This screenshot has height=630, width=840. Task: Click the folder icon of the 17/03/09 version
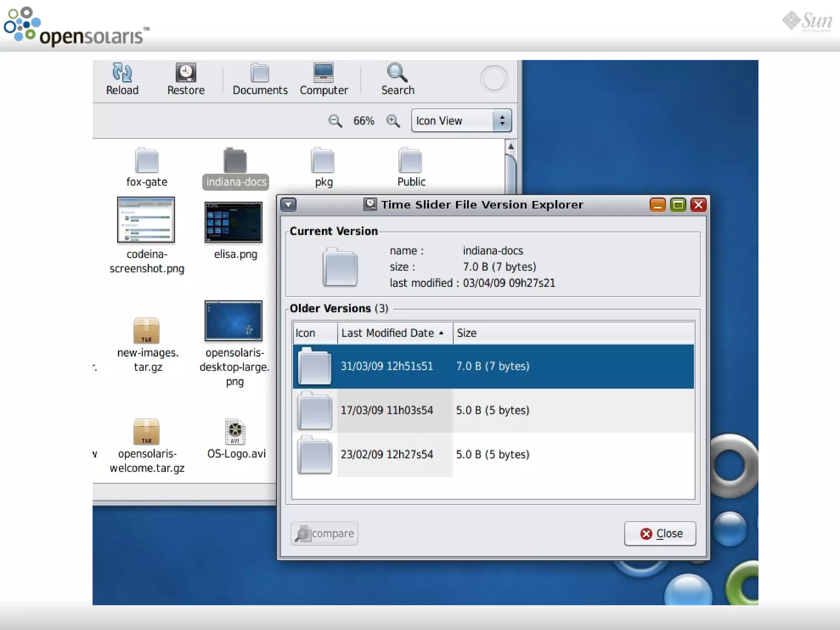315,410
